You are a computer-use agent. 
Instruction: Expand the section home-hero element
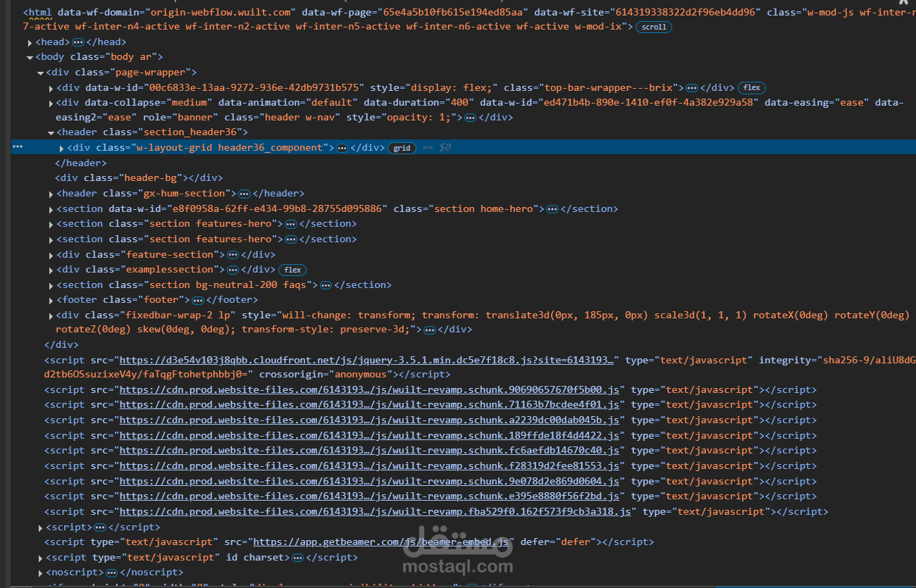51,209
